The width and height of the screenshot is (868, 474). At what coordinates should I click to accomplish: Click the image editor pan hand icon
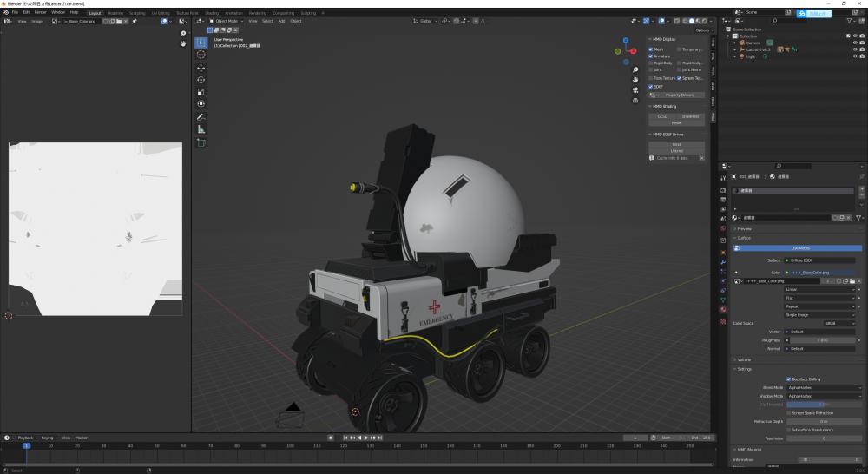[183, 43]
